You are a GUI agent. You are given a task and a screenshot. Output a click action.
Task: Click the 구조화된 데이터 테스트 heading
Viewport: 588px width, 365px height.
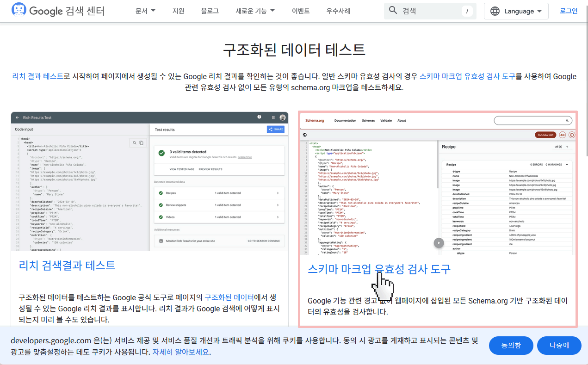(294, 49)
